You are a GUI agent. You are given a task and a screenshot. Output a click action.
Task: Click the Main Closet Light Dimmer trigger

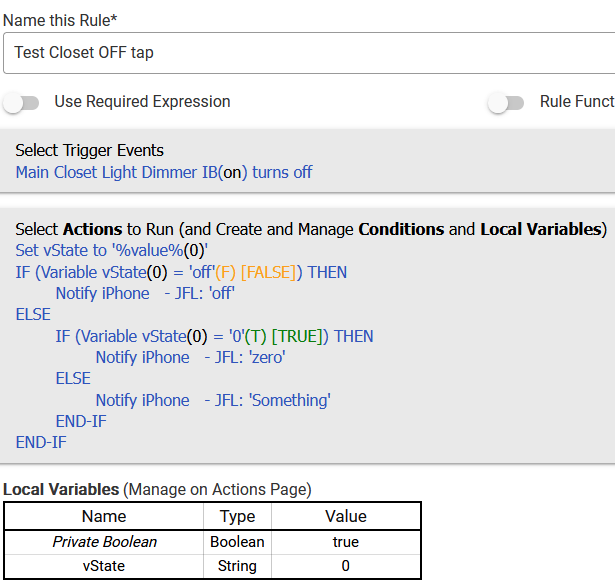[163, 172]
